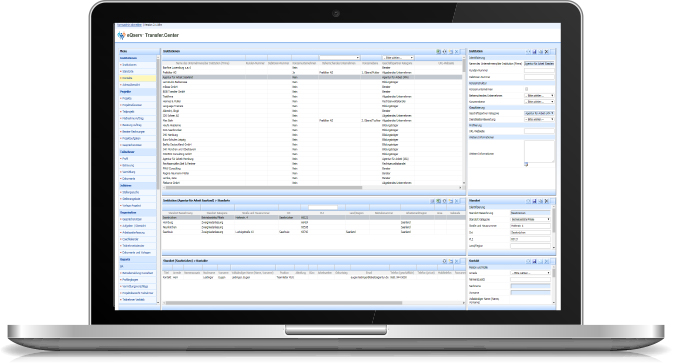The width and height of the screenshot is (673, 364).
Task: Click the save disk icon in Kontakt detail panel
Action: point(534,261)
